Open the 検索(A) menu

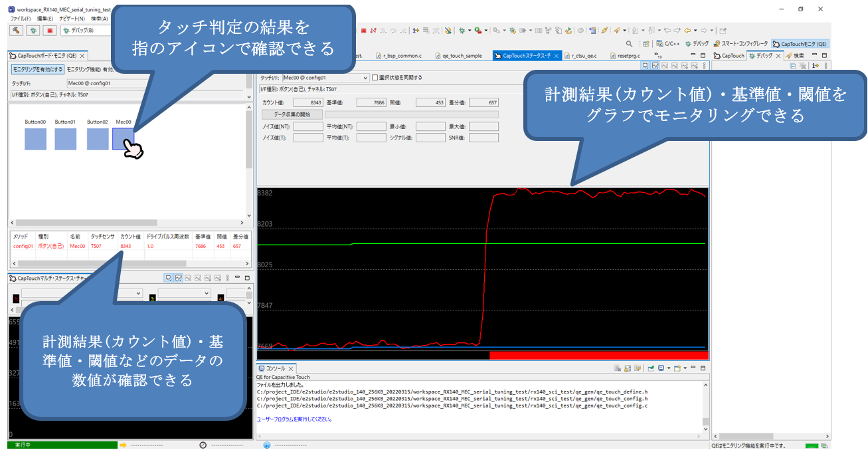click(x=100, y=19)
